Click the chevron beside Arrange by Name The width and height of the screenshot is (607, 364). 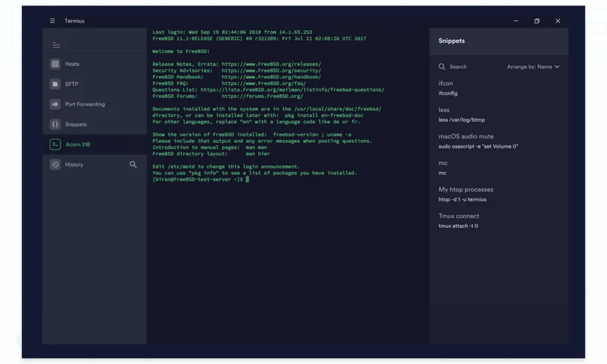tap(557, 66)
